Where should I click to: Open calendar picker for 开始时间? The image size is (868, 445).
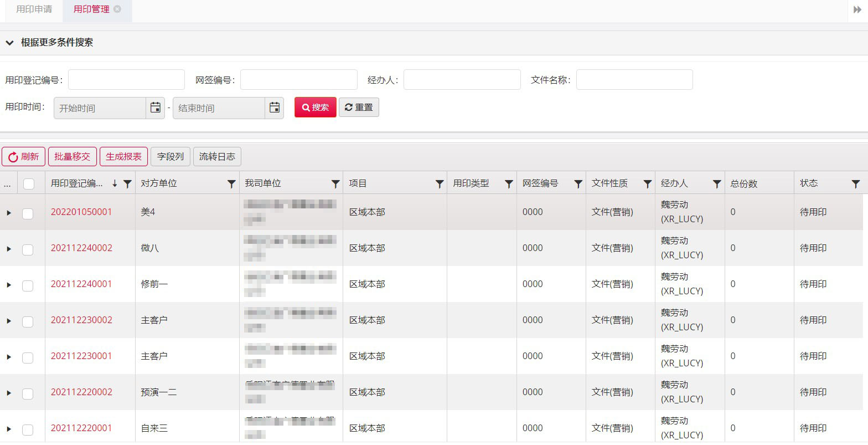(156, 108)
